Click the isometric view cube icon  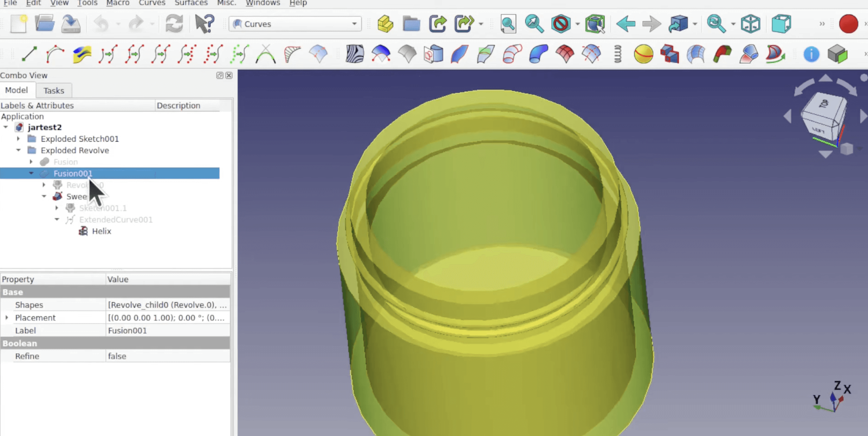(750, 24)
